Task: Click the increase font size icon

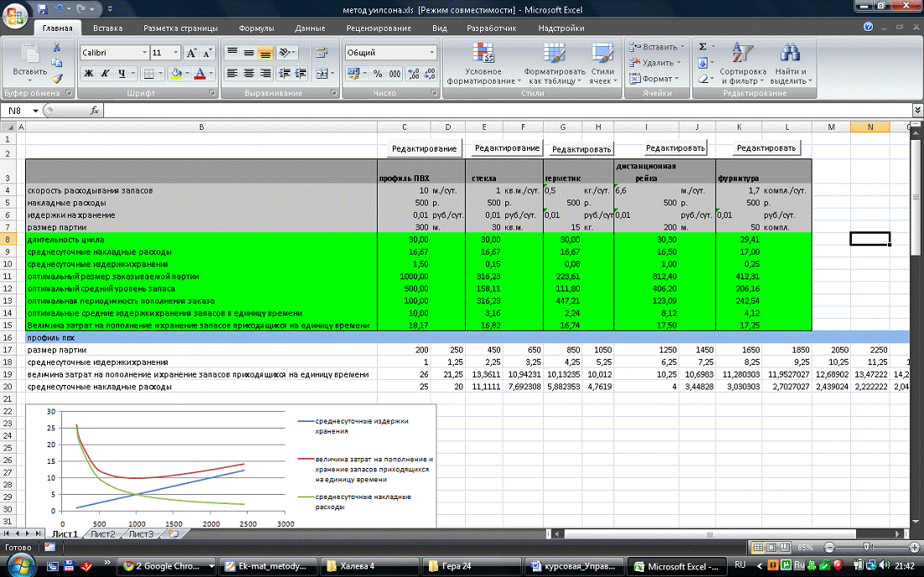Action: pyautogui.click(x=191, y=52)
